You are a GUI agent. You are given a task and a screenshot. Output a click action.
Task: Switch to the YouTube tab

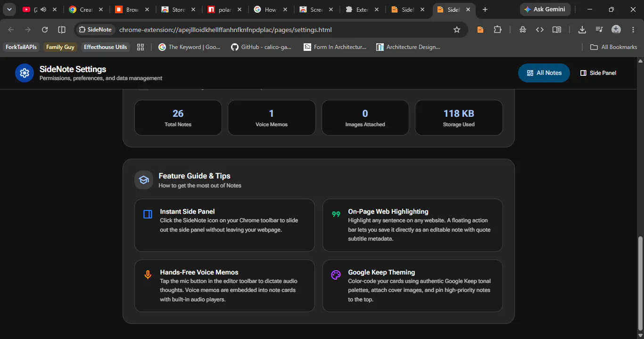40,9
